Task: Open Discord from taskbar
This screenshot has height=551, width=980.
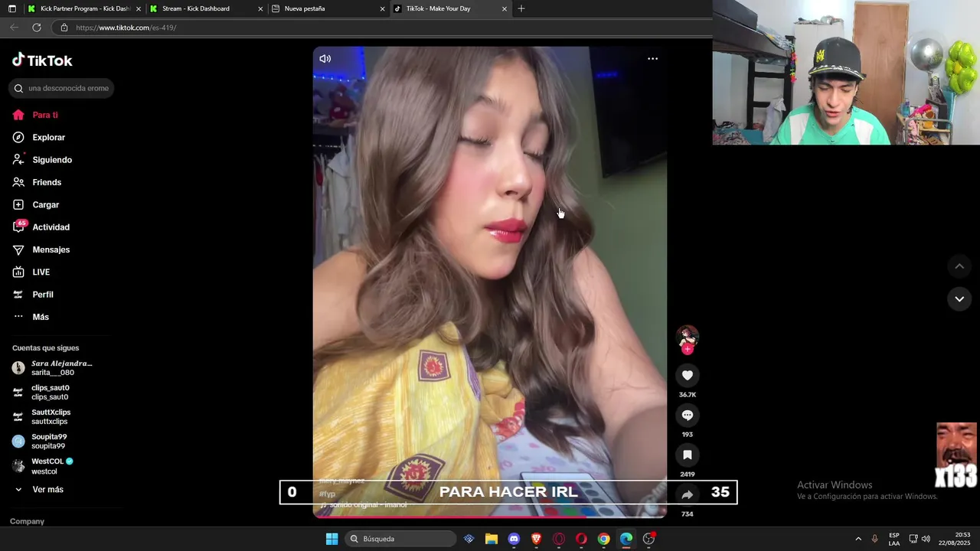Action: pos(514,539)
